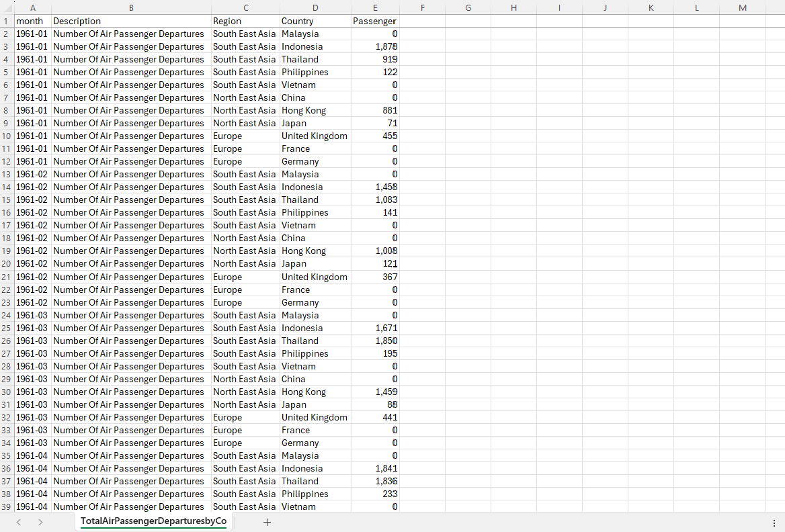Select the column M header
Viewport: 785px width, 532px height.
point(742,7)
